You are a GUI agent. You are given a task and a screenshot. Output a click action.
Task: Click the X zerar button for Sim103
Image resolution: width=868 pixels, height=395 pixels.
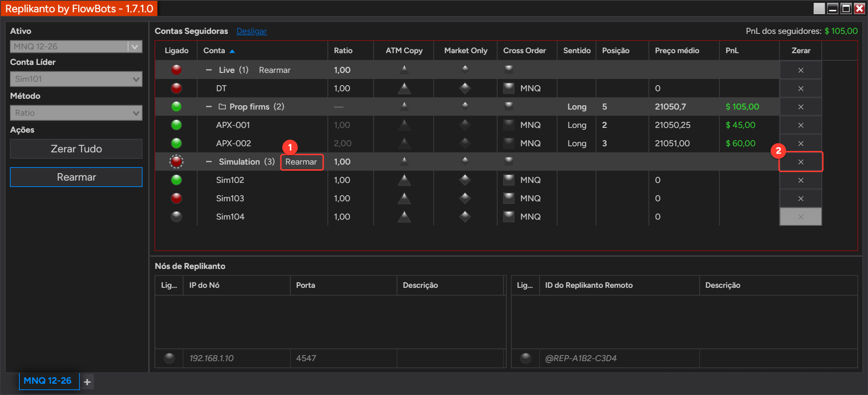tap(801, 198)
